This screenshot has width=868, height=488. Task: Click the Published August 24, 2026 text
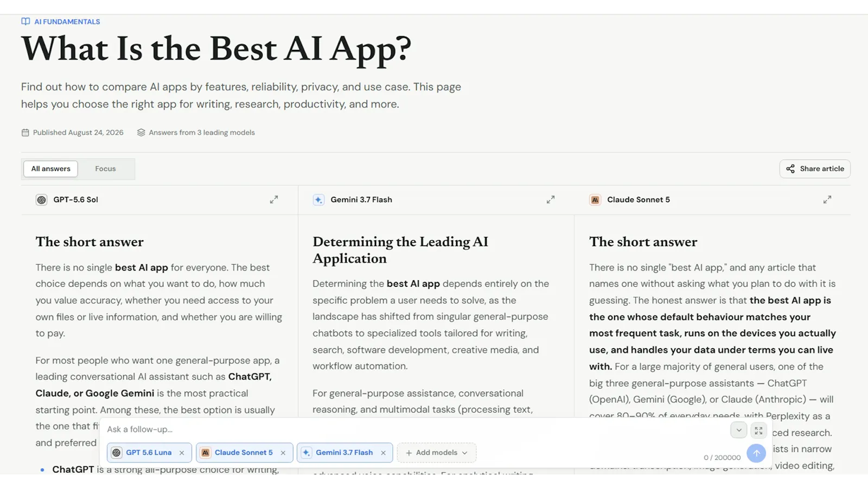[x=78, y=132]
